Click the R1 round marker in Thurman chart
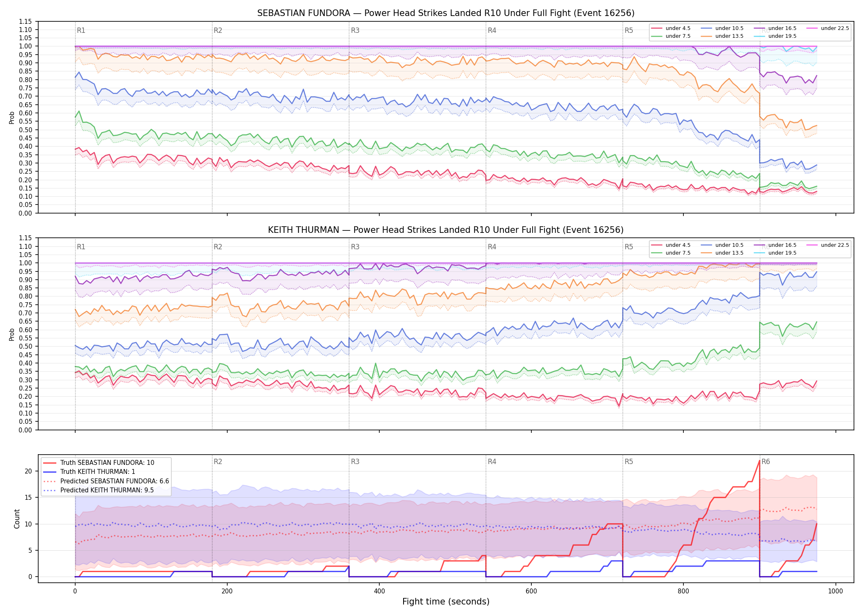This screenshot has height=616, width=863. pos(81,247)
